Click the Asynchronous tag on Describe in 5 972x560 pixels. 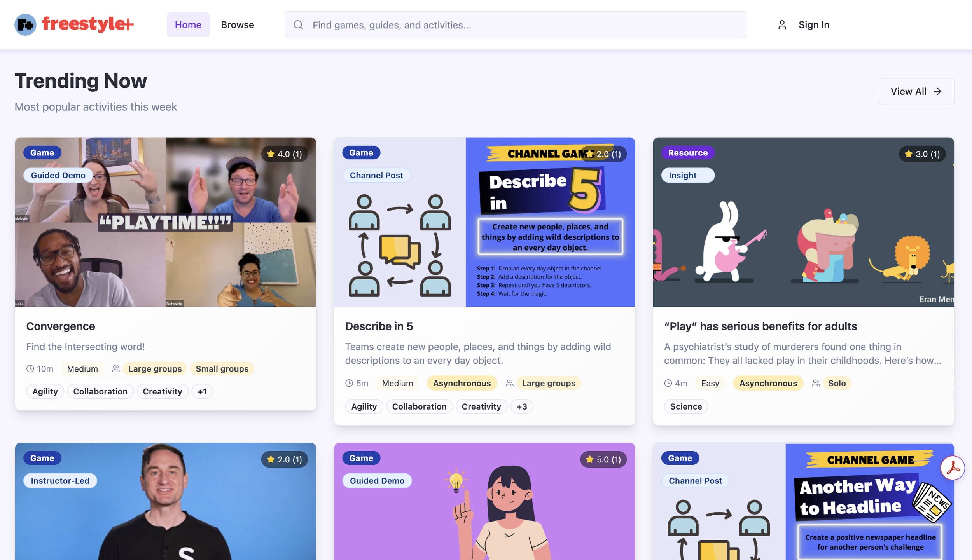[x=462, y=383]
